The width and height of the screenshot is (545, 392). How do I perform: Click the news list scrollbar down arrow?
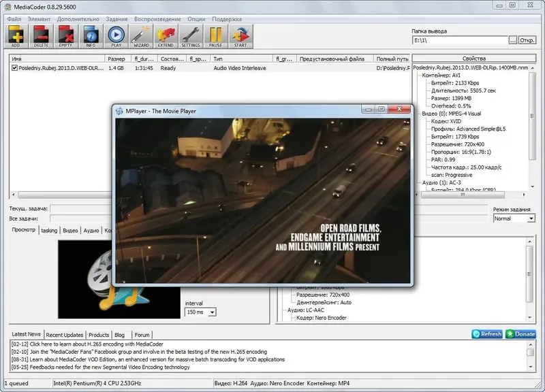pyautogui.click(x=531, y=367)
